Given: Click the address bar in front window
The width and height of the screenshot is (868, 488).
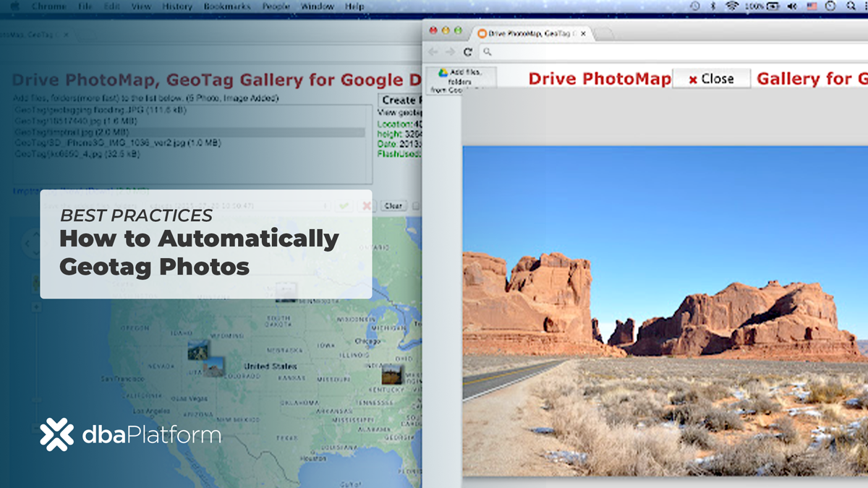Looking at the screenshot, I should [x=673, y=52].
